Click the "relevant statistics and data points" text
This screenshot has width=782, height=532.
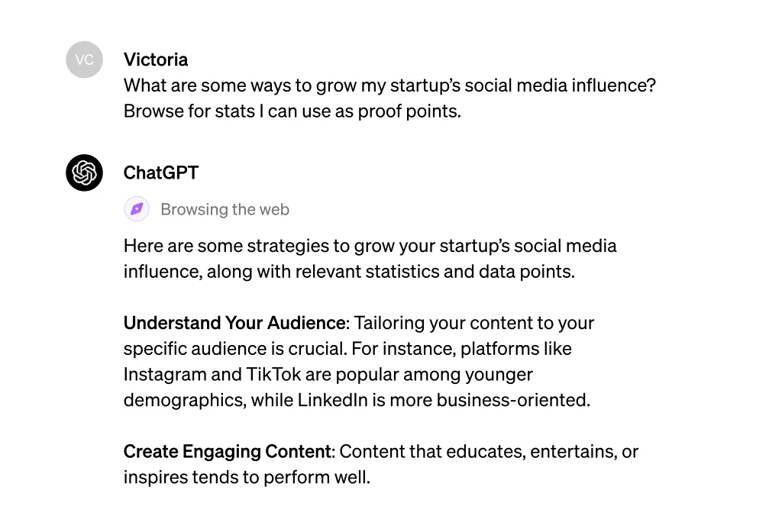pyautogui.click(x=444, y=272)
